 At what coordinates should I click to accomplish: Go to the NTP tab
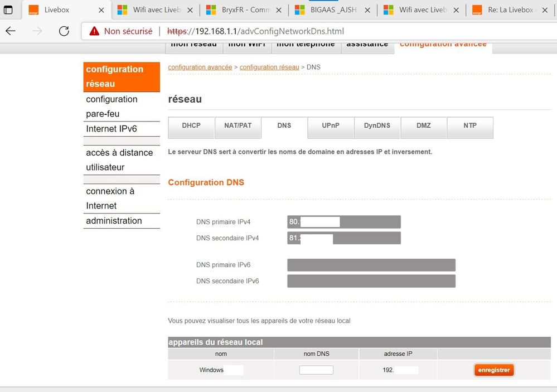click(x=470, y=126)
